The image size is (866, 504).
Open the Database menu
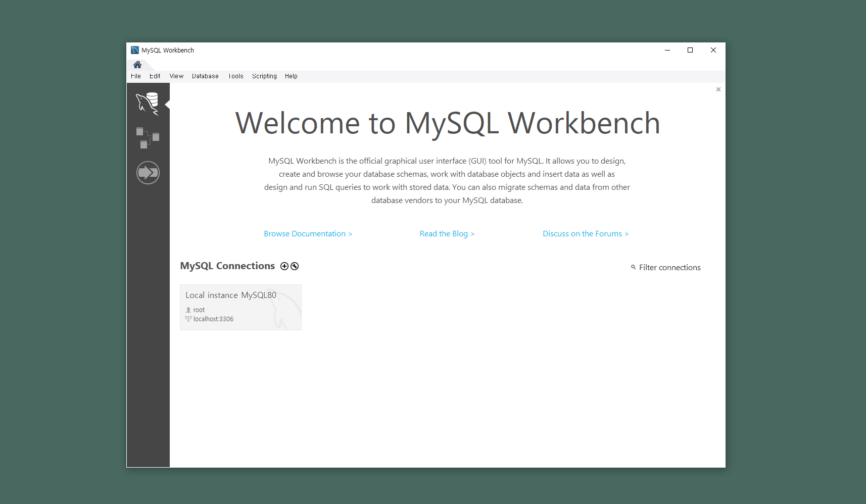point(205,76)
